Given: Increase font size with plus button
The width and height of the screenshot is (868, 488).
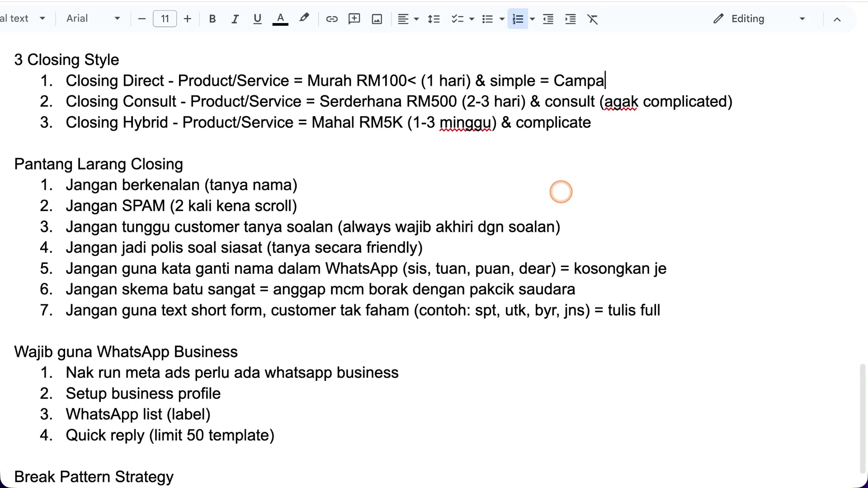Looking at the screenshot, I should tap(188, 19).
